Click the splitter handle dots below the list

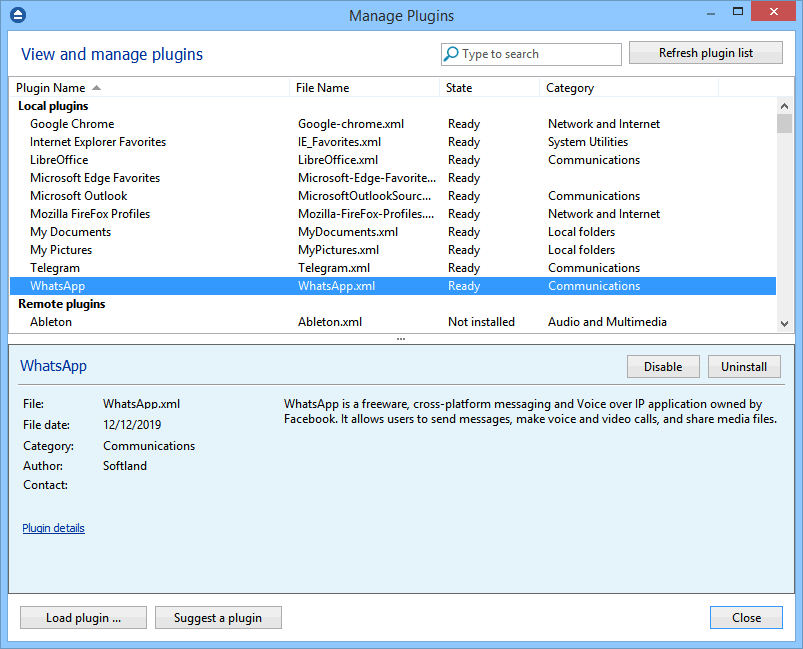pyautogui.click(x=401, y=339)
